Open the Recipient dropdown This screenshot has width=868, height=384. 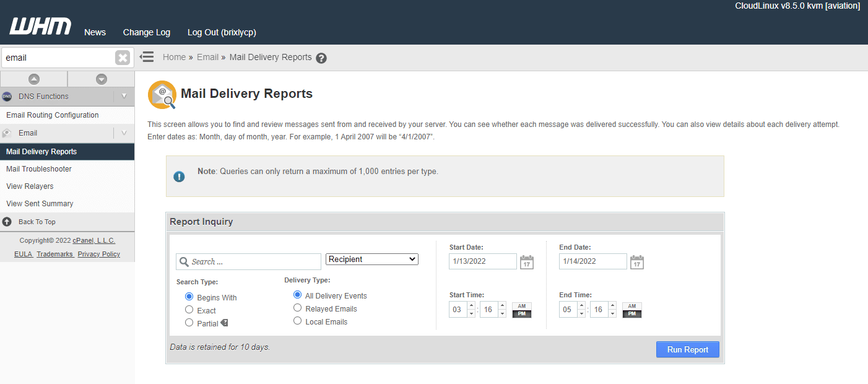tap(372, 260)
